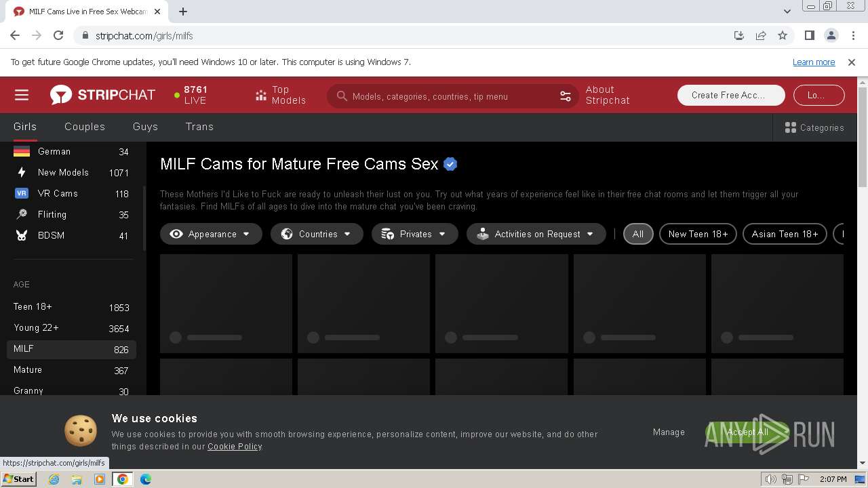Select Young 22+ age category
The width and height of the screenshot is (868, 488).
click(x=71, y=328)
